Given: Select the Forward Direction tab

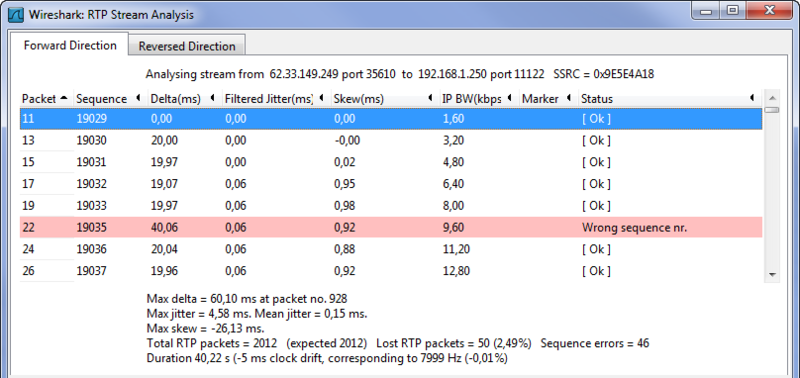Looking at the screenshot, I should point(70,45).
